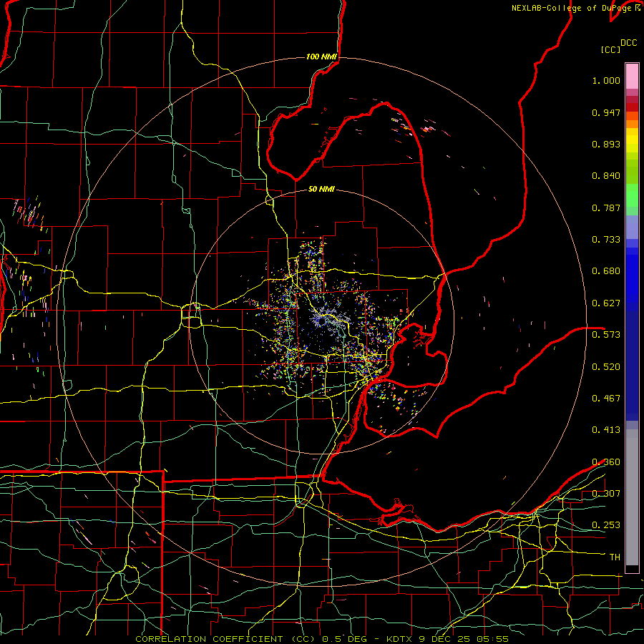
Task: Click the Correlation Coefficient KDTX caption
Action: click(x=322, y=639)
